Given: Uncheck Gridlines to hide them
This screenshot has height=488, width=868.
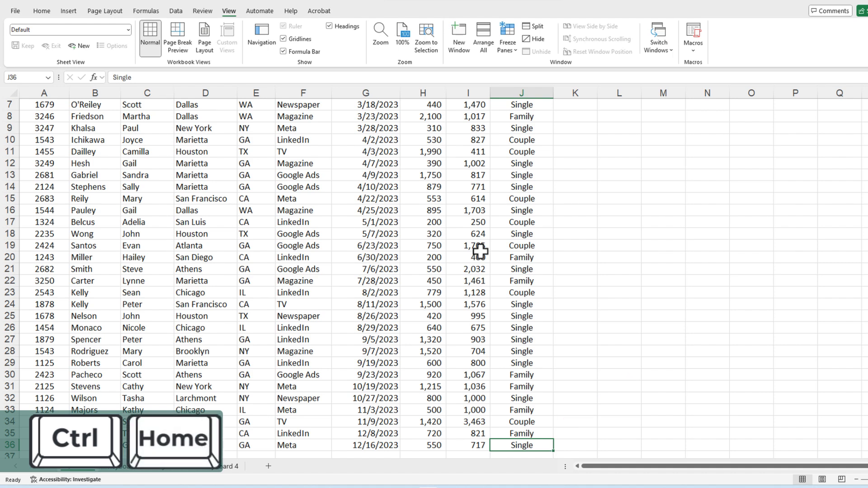Looking at the screenshot, I should [283, 38].
